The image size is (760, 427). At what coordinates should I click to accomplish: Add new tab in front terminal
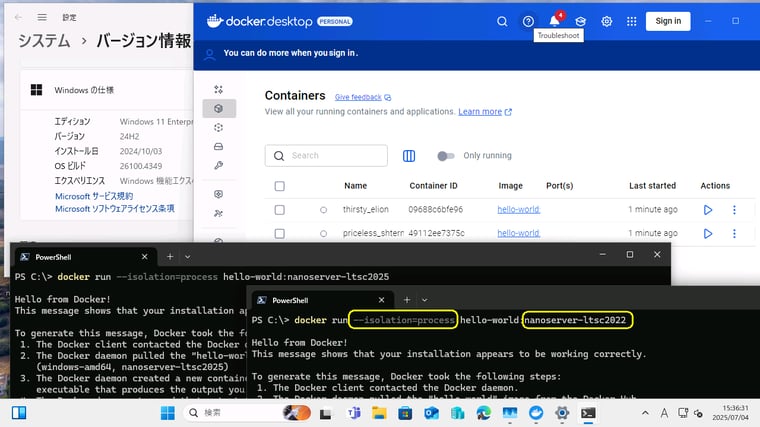pos(407,300)
